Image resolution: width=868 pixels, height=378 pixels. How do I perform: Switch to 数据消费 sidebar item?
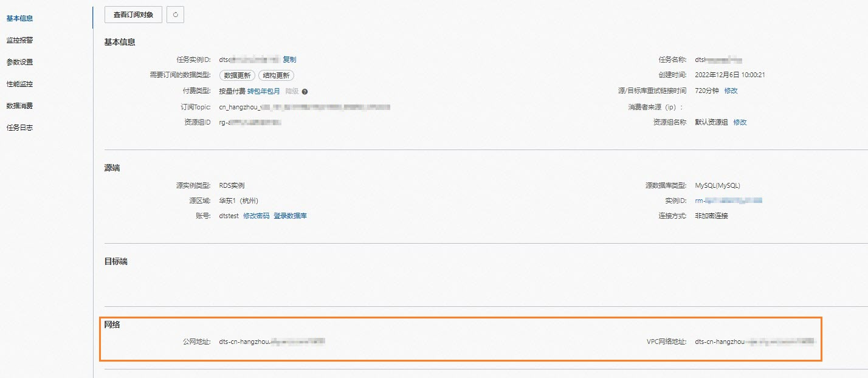[19, 106]
